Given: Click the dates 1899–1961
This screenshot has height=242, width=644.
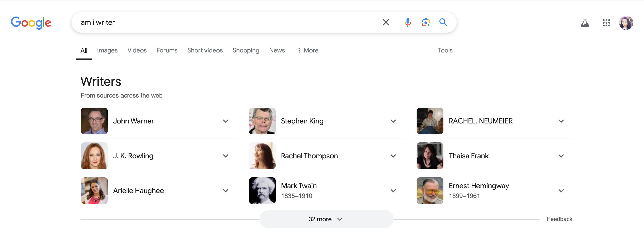Looking at the screenshot, I should pyautogui.click(x=464, y=196).
